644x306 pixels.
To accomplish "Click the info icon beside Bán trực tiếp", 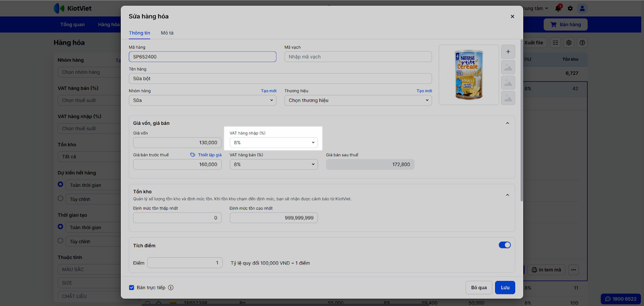I will point(171,287).
